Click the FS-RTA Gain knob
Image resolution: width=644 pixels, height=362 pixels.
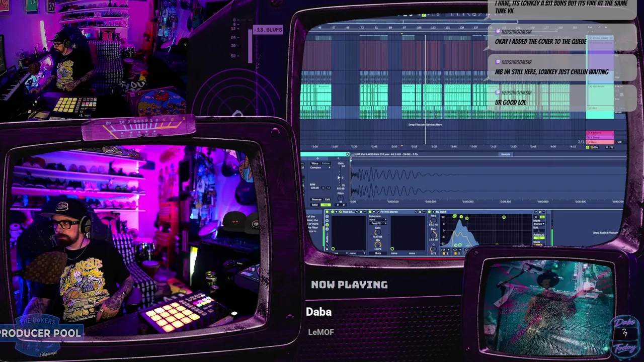[x=378, y=232]
